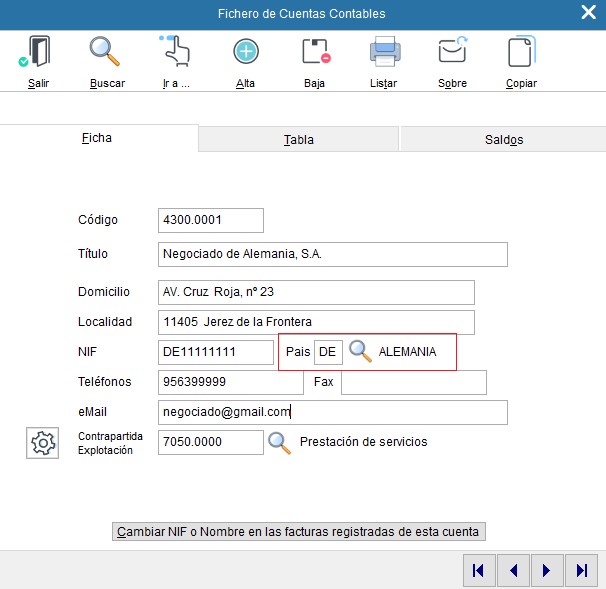Click the Sobre envelope icon
606x589 pixels.
(452, 52)
